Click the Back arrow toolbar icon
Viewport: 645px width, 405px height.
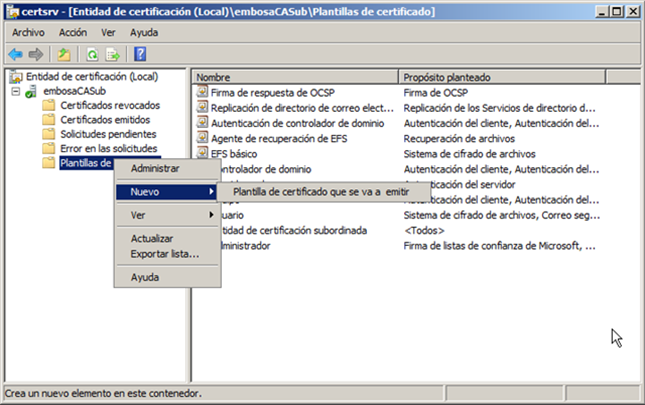15,54
